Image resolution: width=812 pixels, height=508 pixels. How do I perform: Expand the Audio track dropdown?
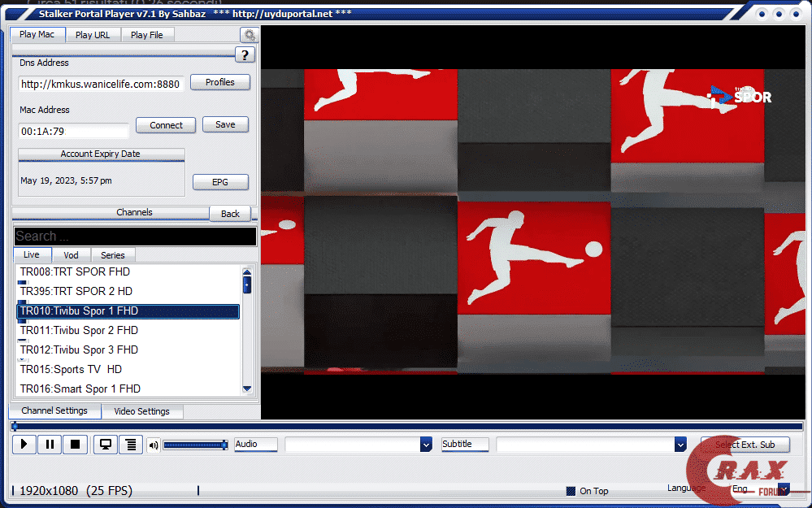point(426,445)
